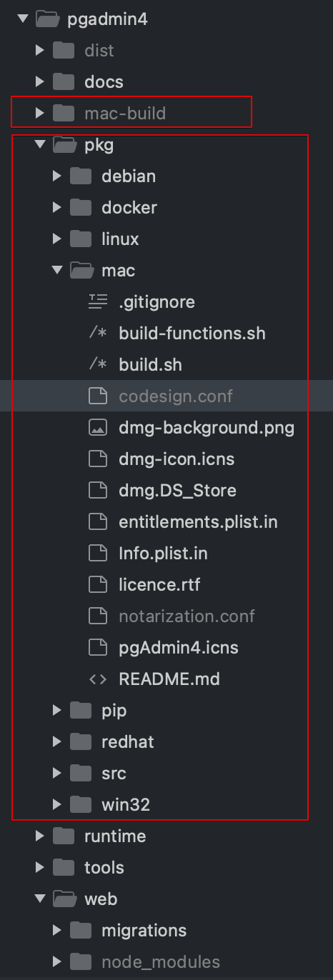The width and height of the screenshot is (333, 980).
Task: Click the markdown code icon beside README.md
Action: point(97,679)
